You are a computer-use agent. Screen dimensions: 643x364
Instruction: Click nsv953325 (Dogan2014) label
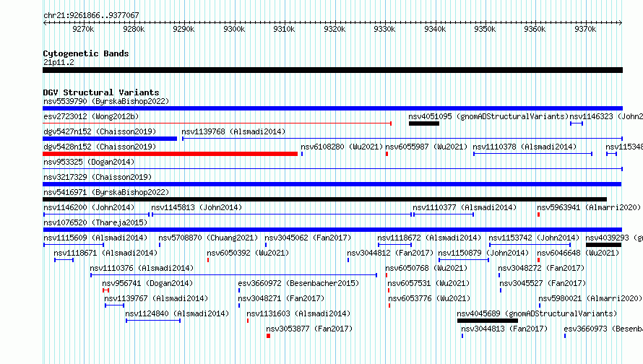pos(89,162)
